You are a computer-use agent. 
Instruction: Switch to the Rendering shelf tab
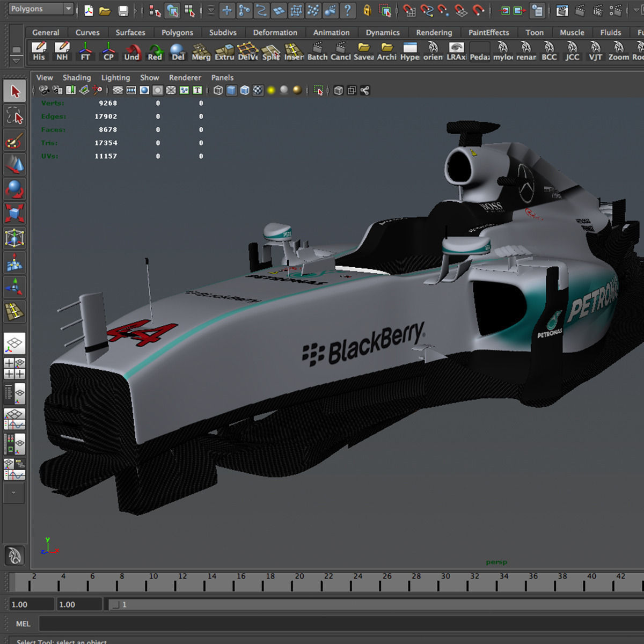click(434, 32)
